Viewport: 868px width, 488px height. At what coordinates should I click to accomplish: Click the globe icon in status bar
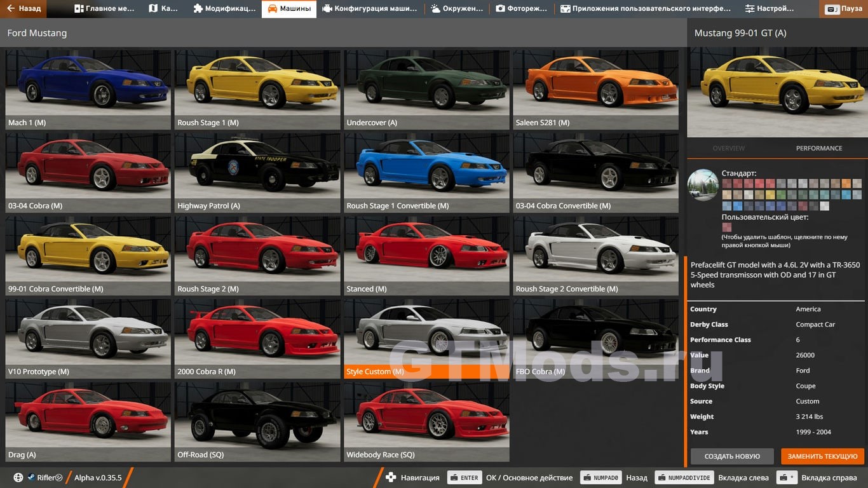(x=18, y=478)
